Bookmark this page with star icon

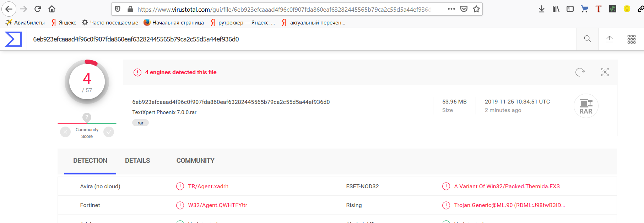pyautogui.click(x=476, y=9)
